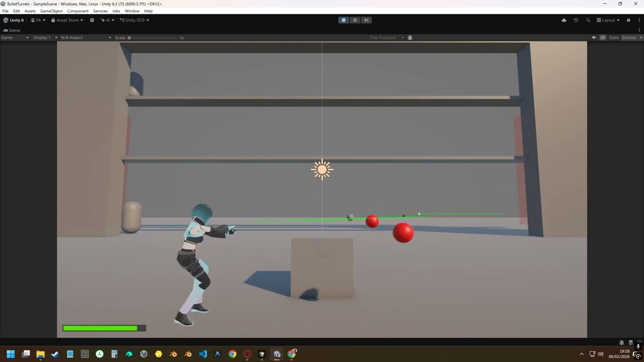Open the AI dropdown menu
Screen dimensions: 644x362
click(x=108, y=20)
